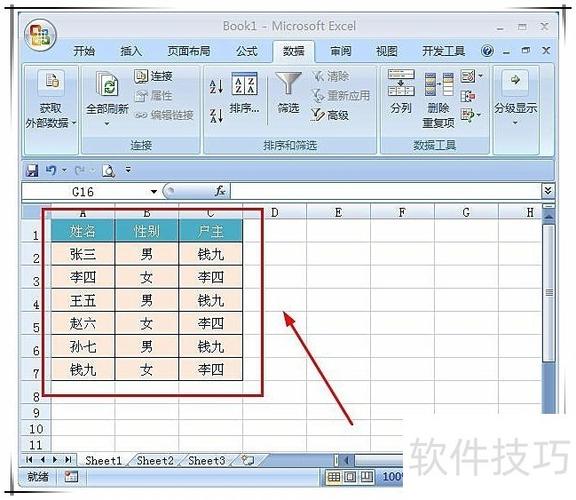
Task: Switch to Normal view button
Action: pyautogui.click(x=334, y=477)
